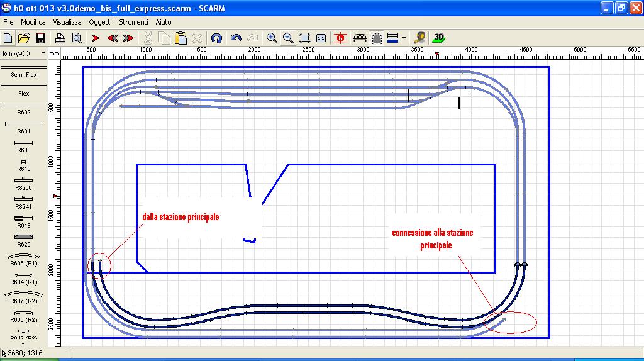This screenshot has width=644, height=361.
Task: Click the bridge/gradient toolbar icon
Action: click(x=360, y=38)
